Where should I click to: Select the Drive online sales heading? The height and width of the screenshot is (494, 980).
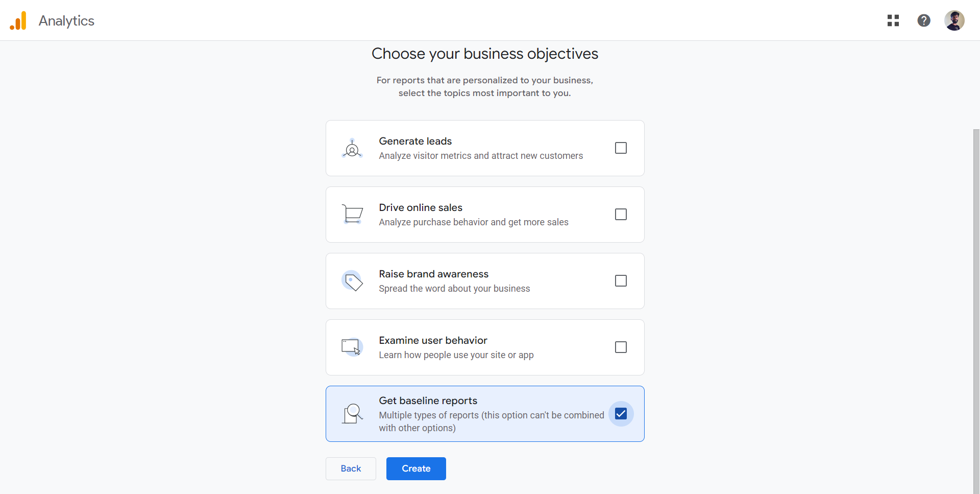pyautogui.click(x=421, y=207)
